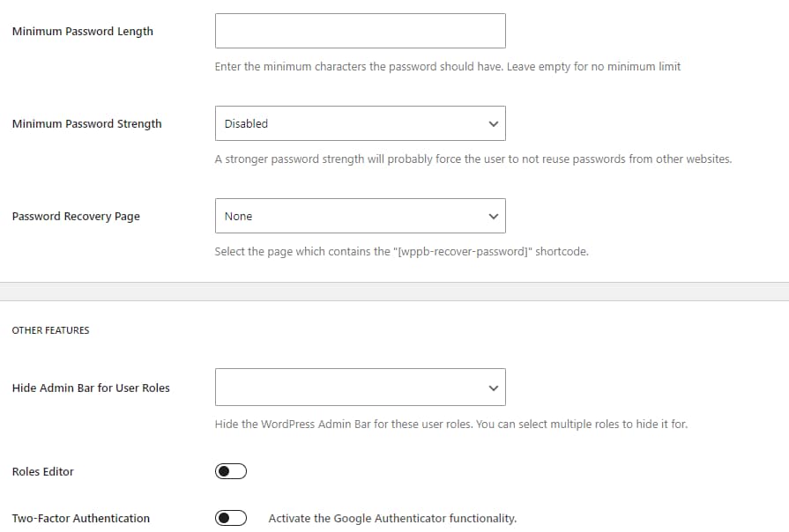Click the Hide Admin Bar for User Roles label

pyautogui.click(x=89, y=387)
